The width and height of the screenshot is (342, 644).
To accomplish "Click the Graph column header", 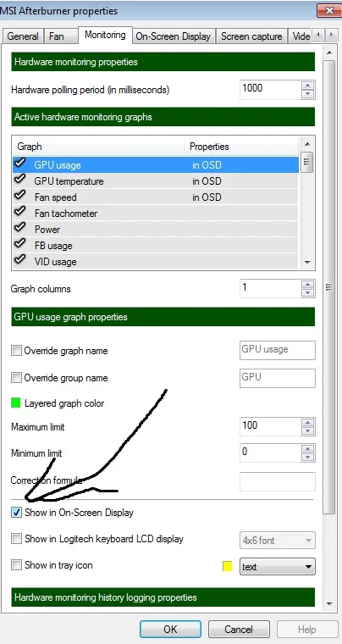I will coord(98,147).
